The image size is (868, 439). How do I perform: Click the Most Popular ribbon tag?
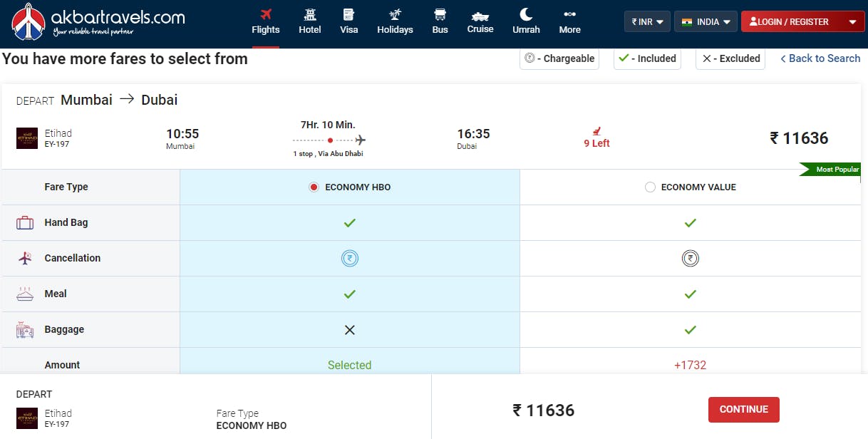click(x=830, y=170)
